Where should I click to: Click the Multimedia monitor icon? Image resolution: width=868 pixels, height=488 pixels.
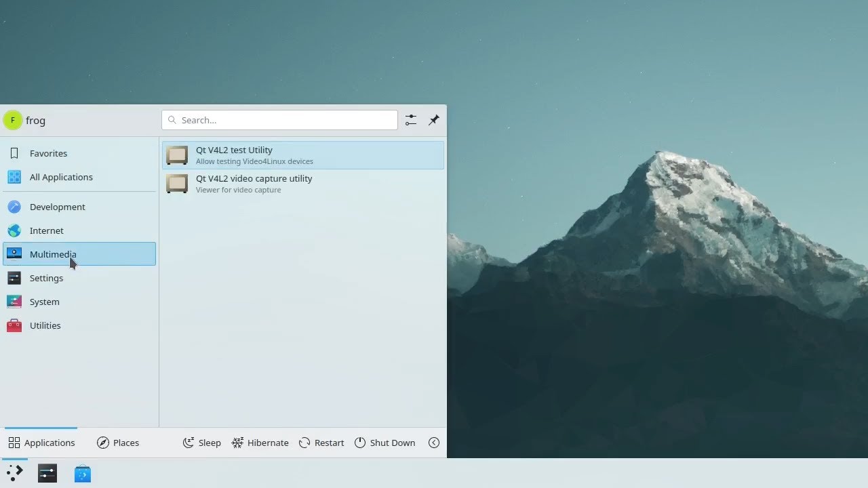click(x=14, y=254)
